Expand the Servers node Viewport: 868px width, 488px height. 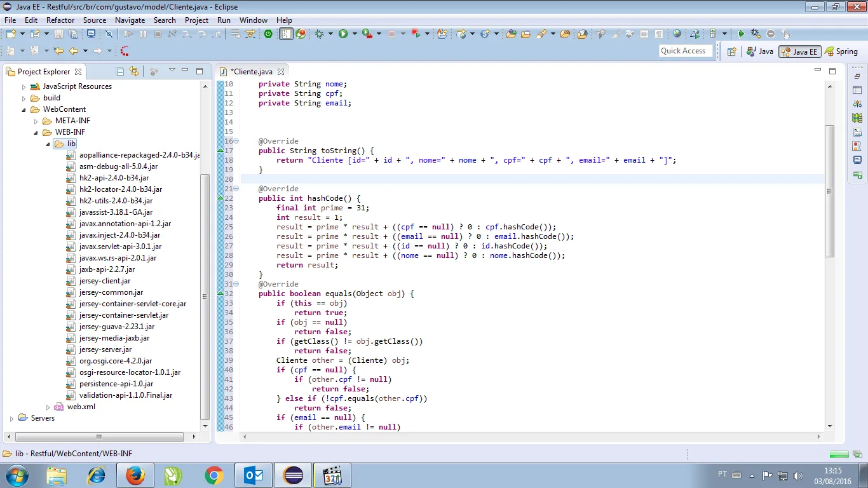point(11,418)
